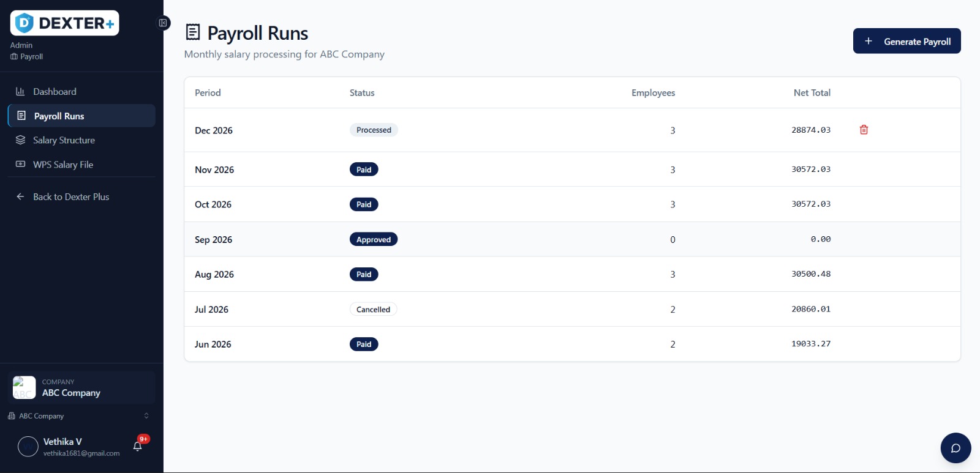
Task: Open the notifications bell icon
Action: [x=138, y=446]
